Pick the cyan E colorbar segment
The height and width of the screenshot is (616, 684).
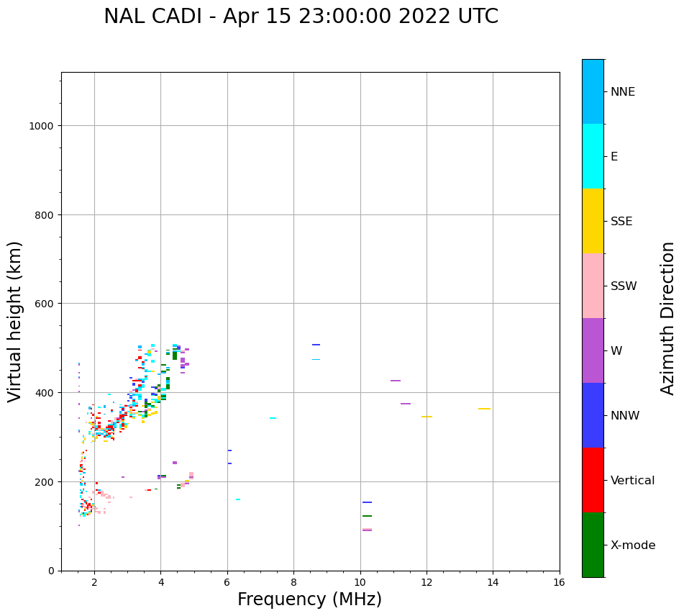pyautogui.click(x=593, y=156)
